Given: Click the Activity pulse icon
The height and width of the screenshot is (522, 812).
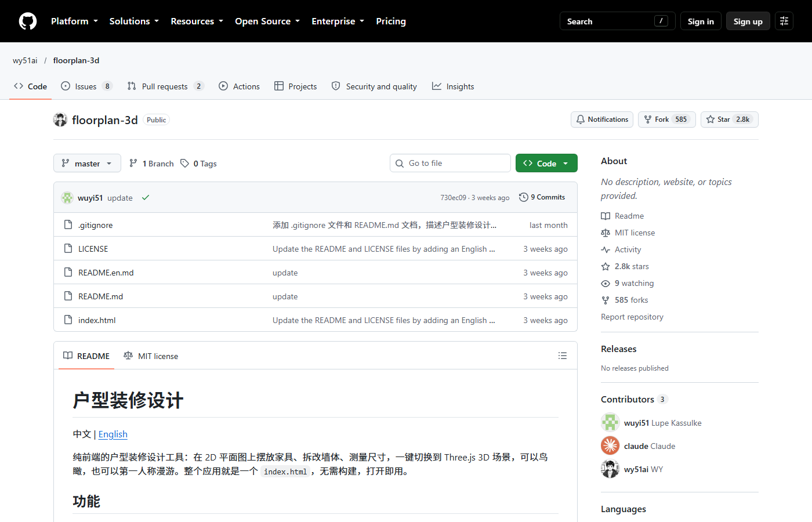Looking at the screenshot, I should 606,250.
